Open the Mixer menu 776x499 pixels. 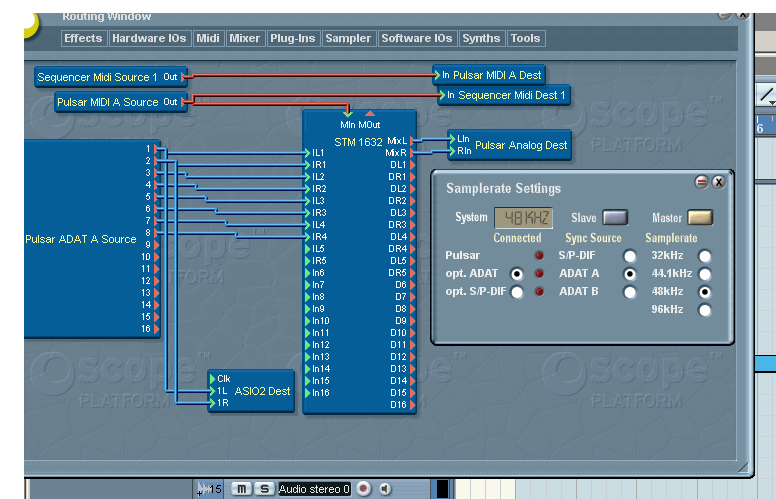pos(244,39)
